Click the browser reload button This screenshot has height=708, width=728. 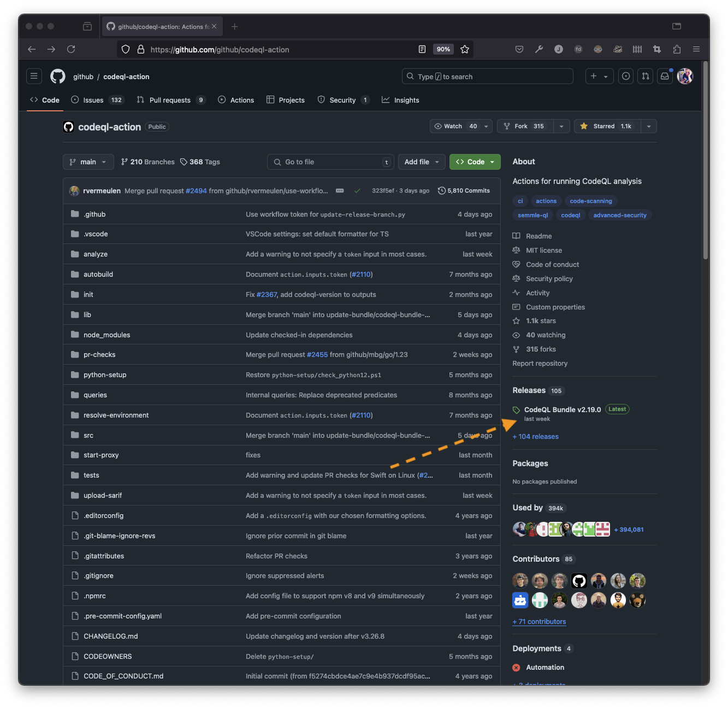[x=71, y=49]
